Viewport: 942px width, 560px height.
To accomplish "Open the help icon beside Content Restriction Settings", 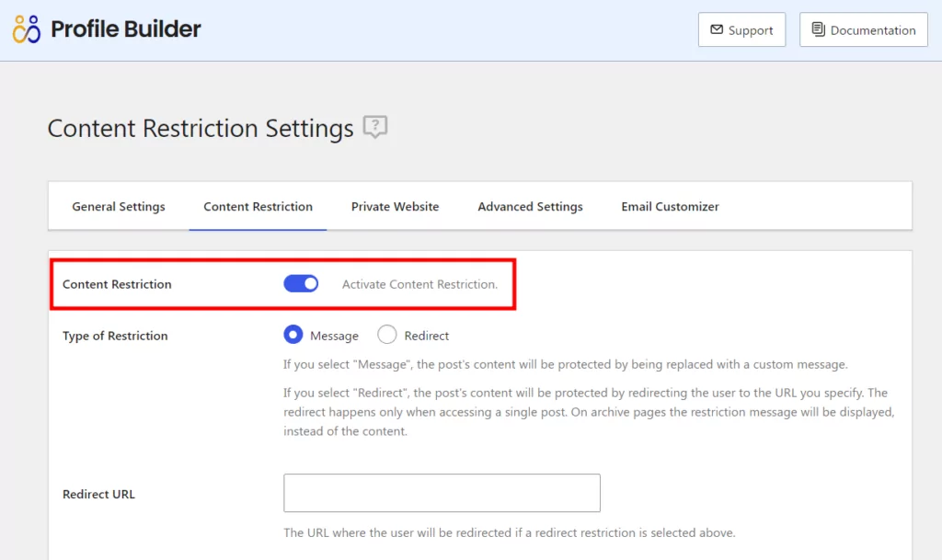I will (375, 127).
